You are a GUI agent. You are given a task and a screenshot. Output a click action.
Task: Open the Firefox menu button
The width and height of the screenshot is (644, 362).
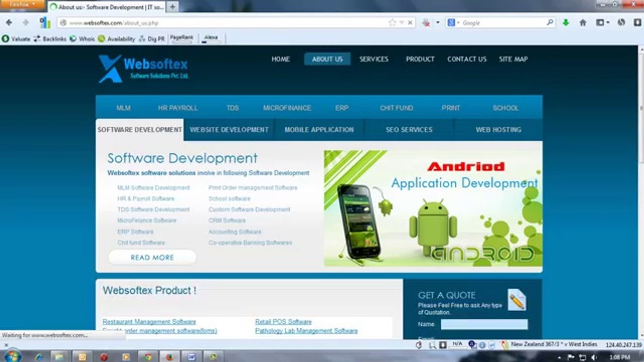coord(23,5)
